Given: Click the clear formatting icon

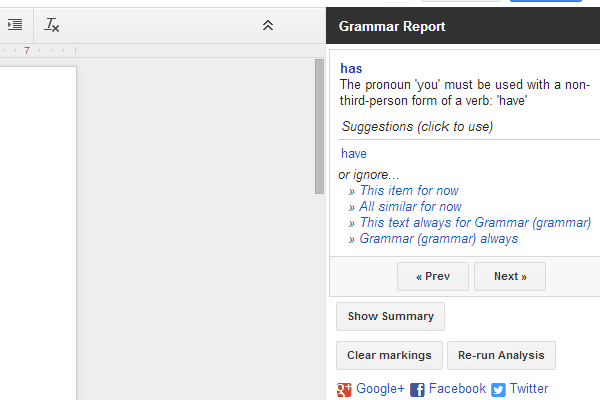Looking at the screenshot, I should pyautogui.click(x=51, y=25).
